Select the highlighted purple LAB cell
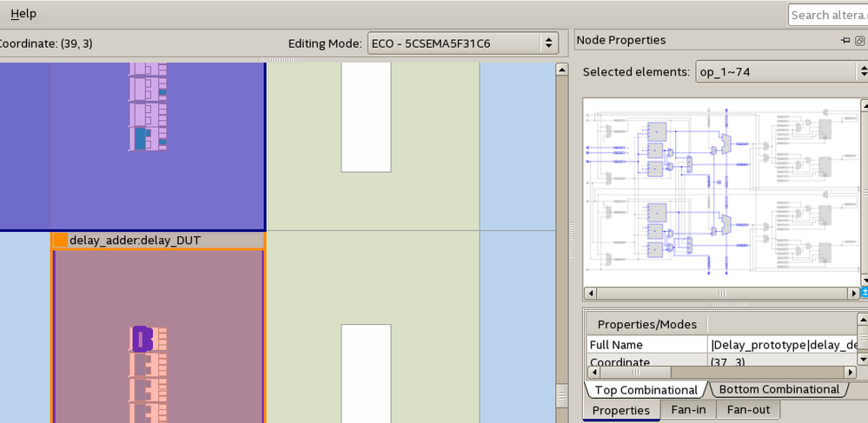The height and width of the screenshot is (423, 868). [142, 339]
